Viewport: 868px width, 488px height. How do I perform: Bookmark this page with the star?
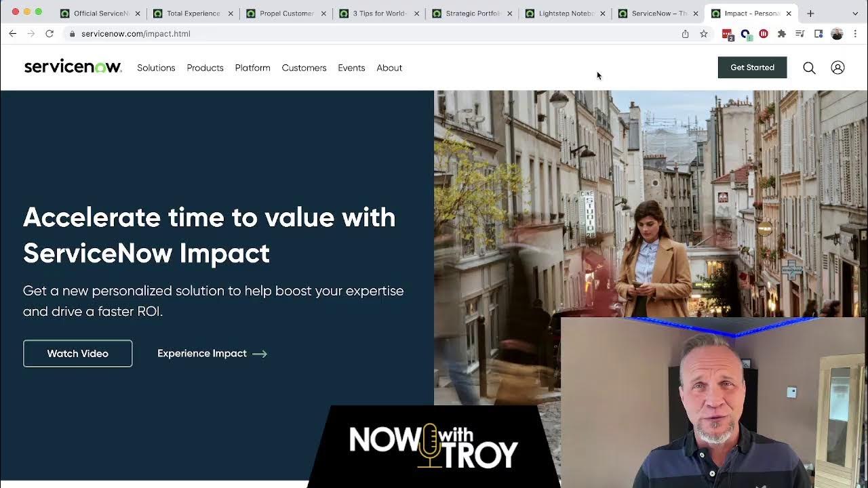click(704, 33)
